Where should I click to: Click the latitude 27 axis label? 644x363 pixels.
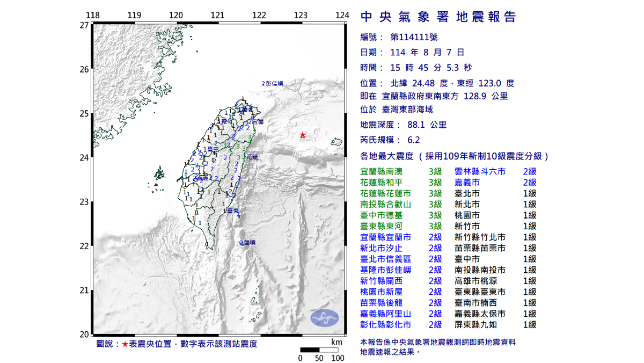(x=84, y=25)
